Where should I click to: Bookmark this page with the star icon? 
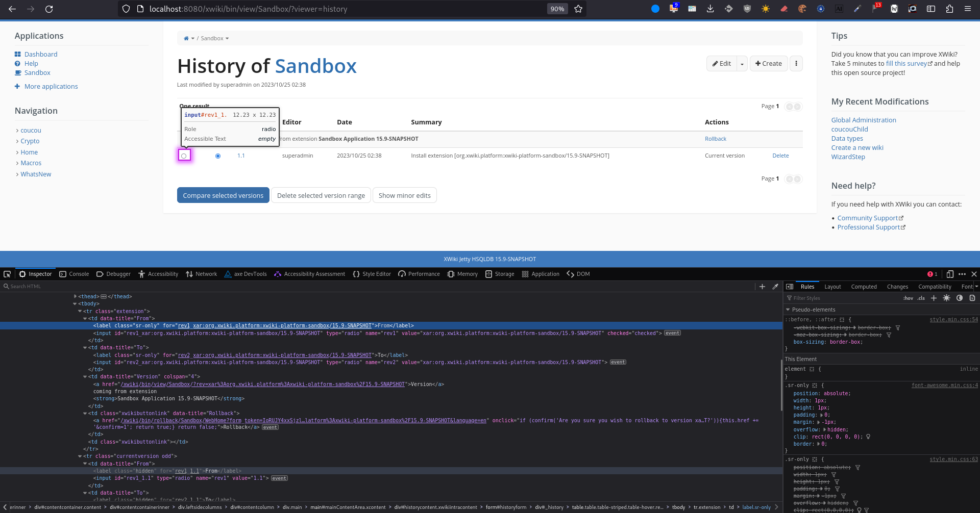pyautogui.click(x=578, y=9)
